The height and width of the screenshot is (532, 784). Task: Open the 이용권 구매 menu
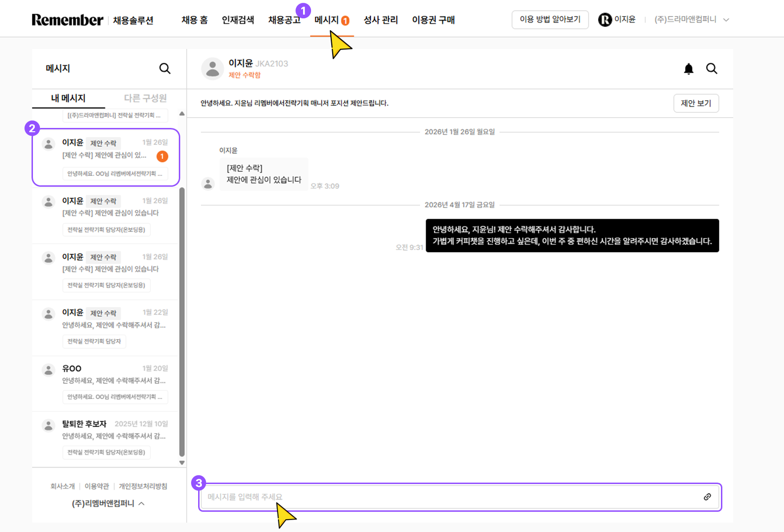click(x=433, y=20)
